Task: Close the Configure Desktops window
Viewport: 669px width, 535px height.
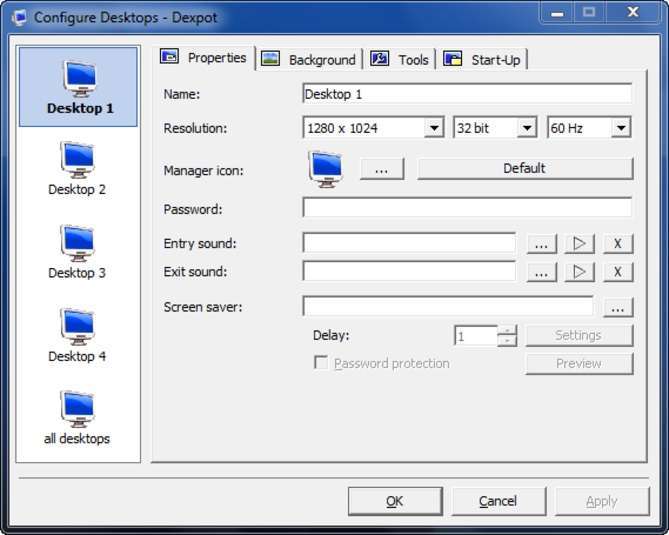Action: [x=634, y=13]
